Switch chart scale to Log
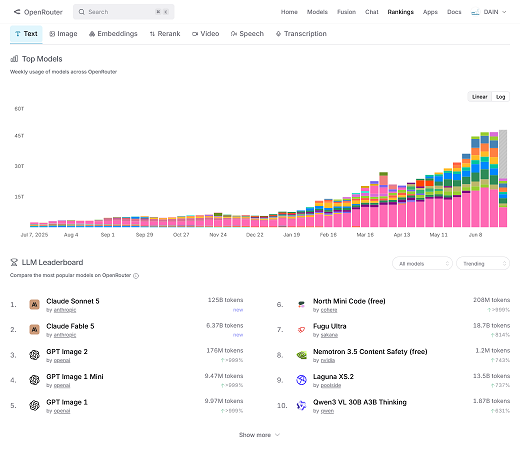 tap(500, 97)
